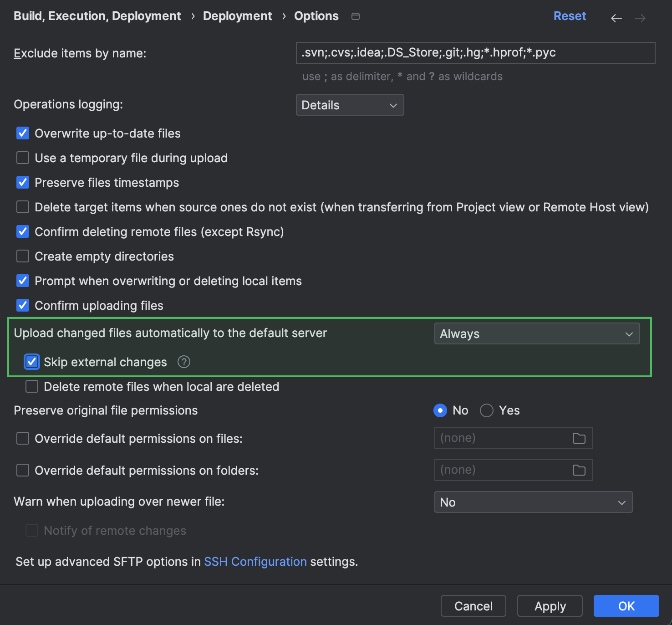This screenshot has height=625, width=672.
Task: Open the Warn when uploading over newer file dropdown
Action: point(533,502)
